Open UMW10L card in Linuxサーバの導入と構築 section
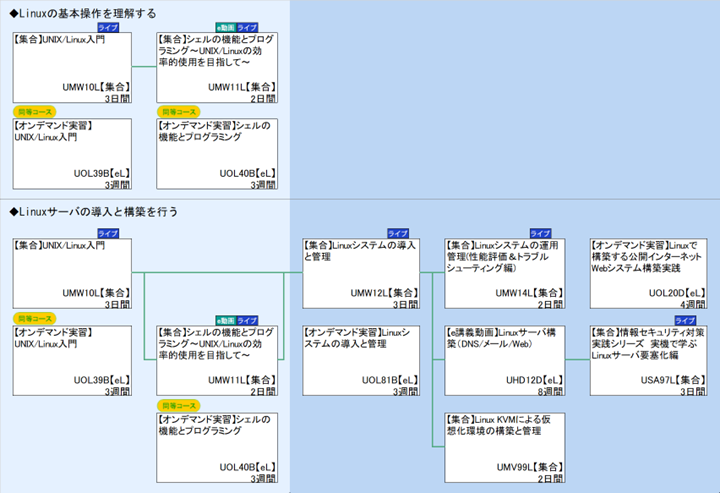This screenshot has width=720, height=493. [72, 274]
